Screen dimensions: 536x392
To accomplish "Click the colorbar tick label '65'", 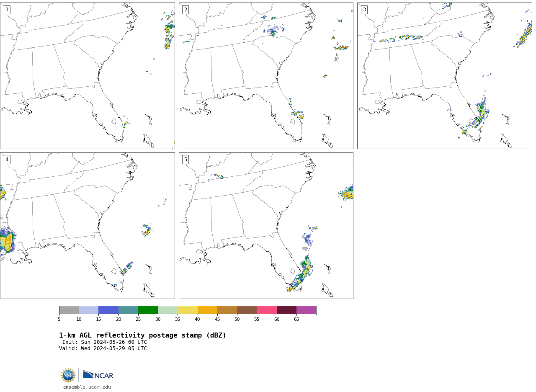I will [x=296, y=320].
